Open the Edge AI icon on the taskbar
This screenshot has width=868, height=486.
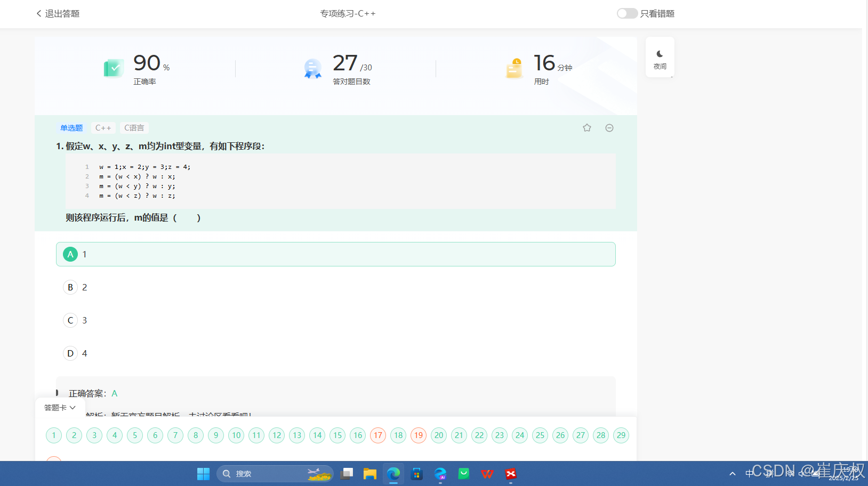440,474
